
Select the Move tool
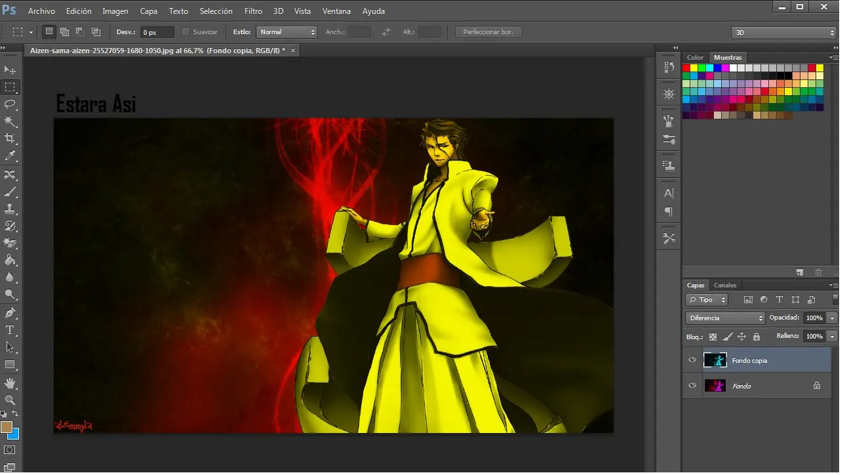[10, 70]
